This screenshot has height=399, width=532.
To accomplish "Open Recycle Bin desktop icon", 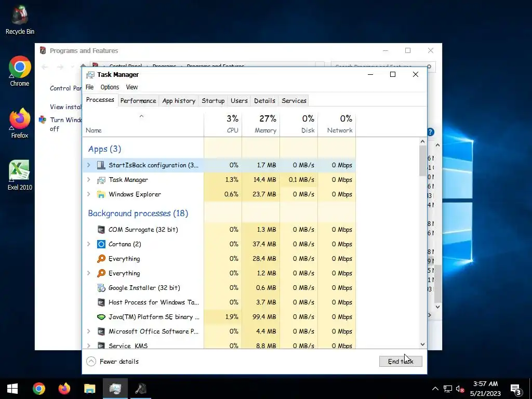I will coord(20,20).
